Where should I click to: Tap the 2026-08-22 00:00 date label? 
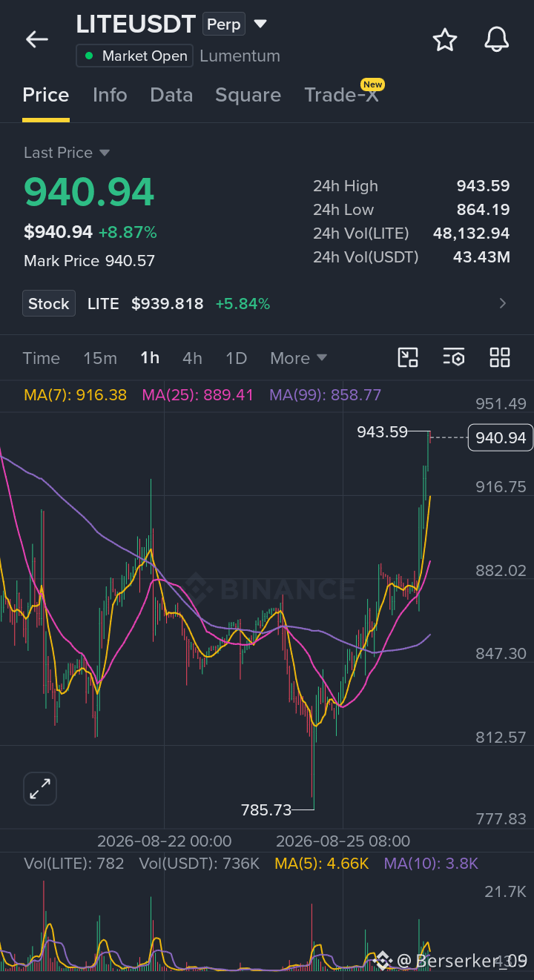(165, 841)
